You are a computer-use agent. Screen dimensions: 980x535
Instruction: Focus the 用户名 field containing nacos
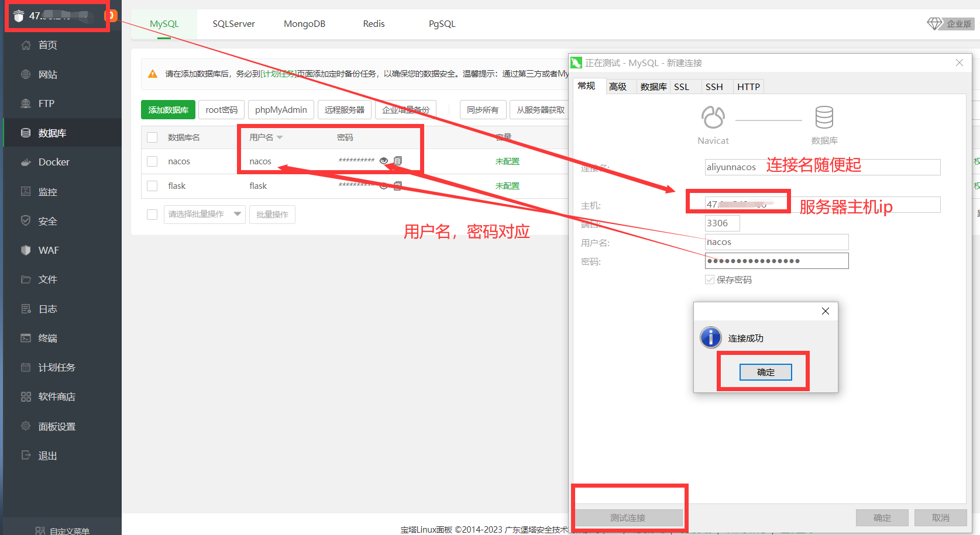click(777, 242)
